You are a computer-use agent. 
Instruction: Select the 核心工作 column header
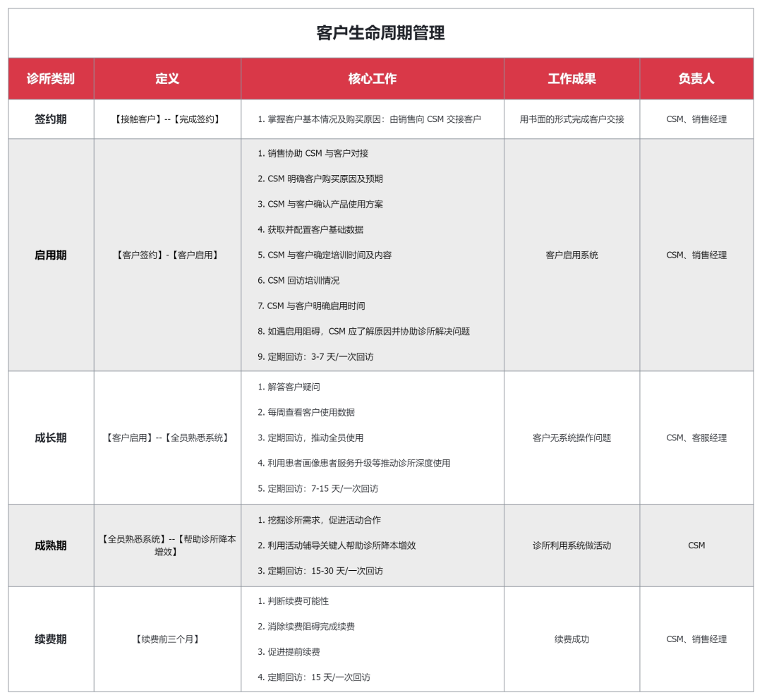tap(373, 78)
